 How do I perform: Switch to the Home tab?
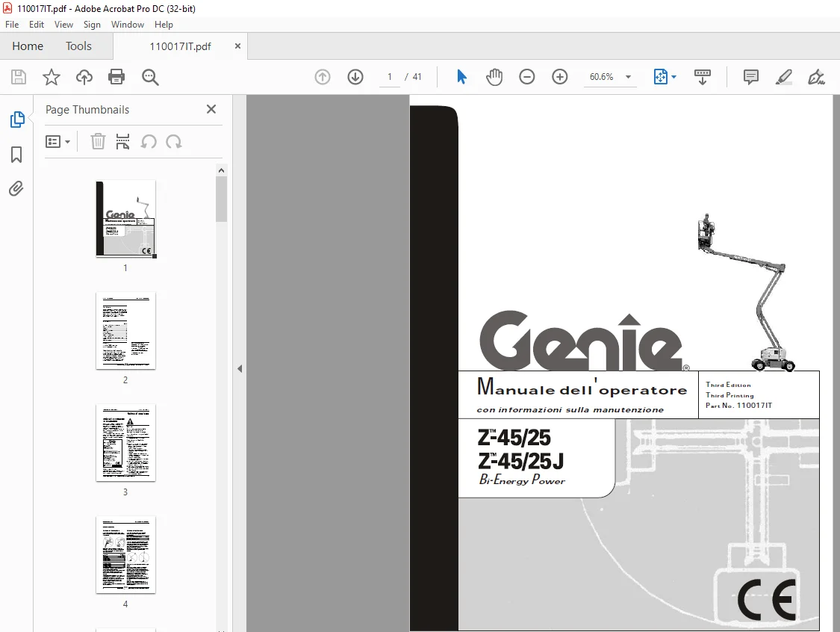click(x=28, y=46)
